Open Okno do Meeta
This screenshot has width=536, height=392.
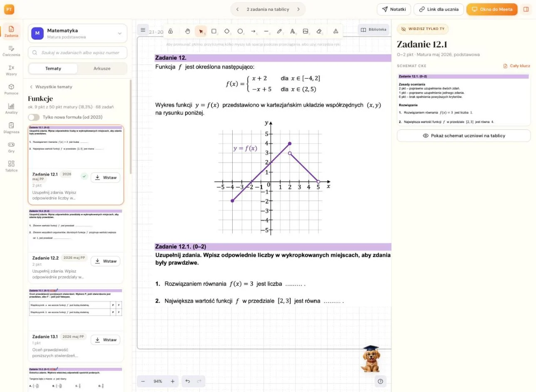click(x=492, y=9)
